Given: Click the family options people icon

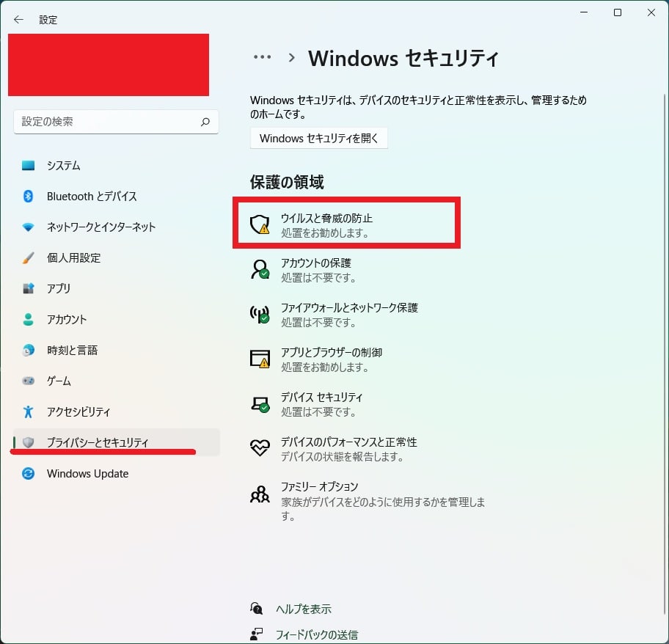Looking at the screenshot, I should (x=260, y=494).
